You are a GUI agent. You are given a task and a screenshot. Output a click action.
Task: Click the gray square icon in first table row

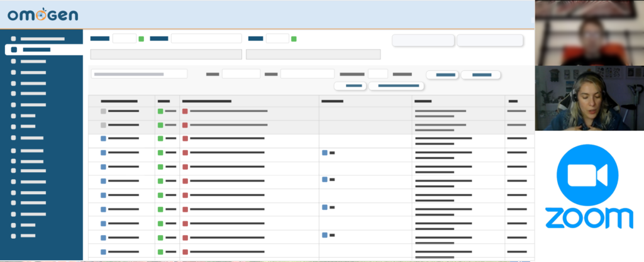[104, 111]
